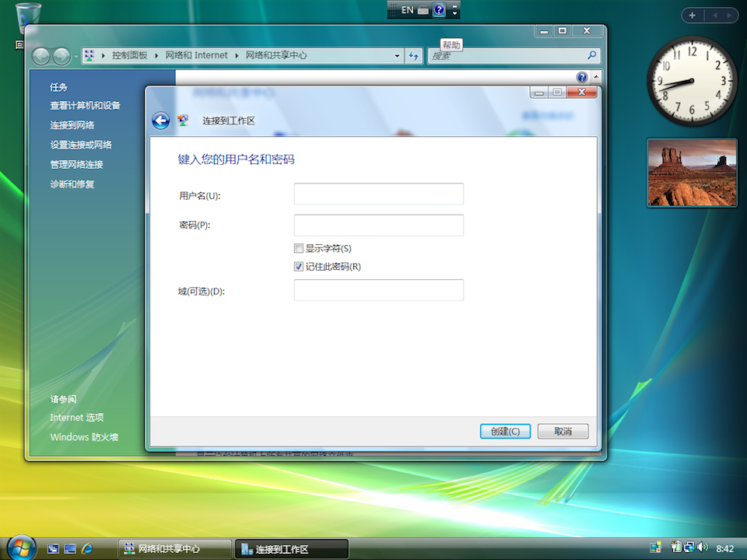Open the Recycle Bin on the desktop
747x560 pixels.
[28, 18]
